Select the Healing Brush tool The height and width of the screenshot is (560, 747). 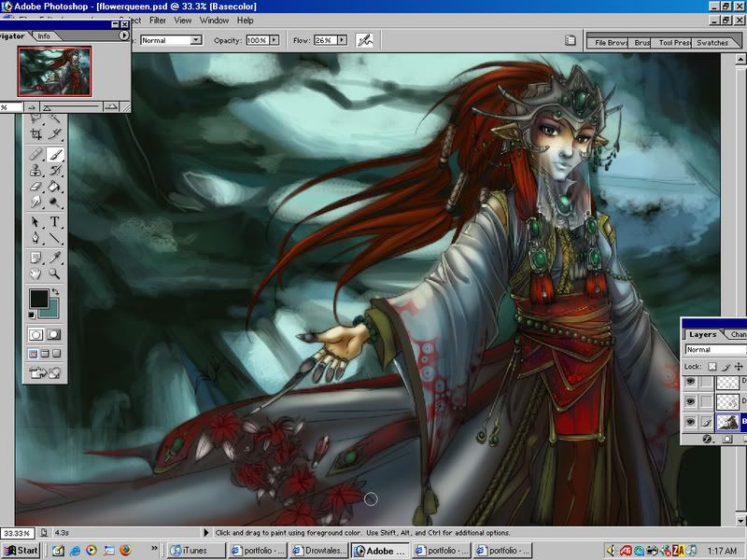point(35,154)
